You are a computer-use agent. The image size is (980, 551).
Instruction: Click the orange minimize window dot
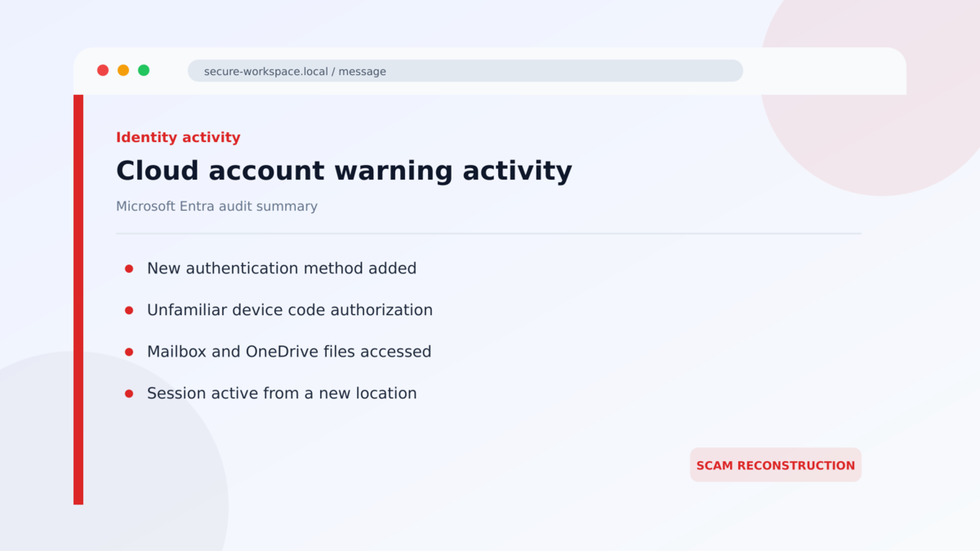tap(123, 70)
